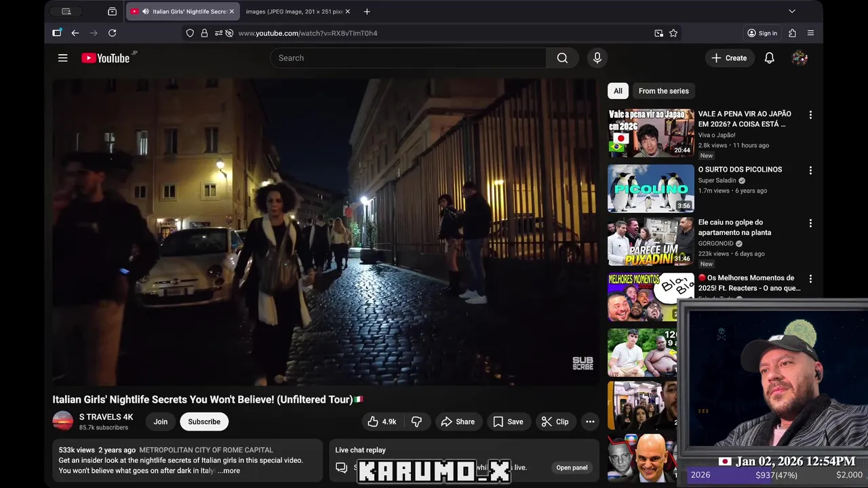
Task: Open O SURTO DOS PICOLINOS video title
Action: [x=740, y=169]
